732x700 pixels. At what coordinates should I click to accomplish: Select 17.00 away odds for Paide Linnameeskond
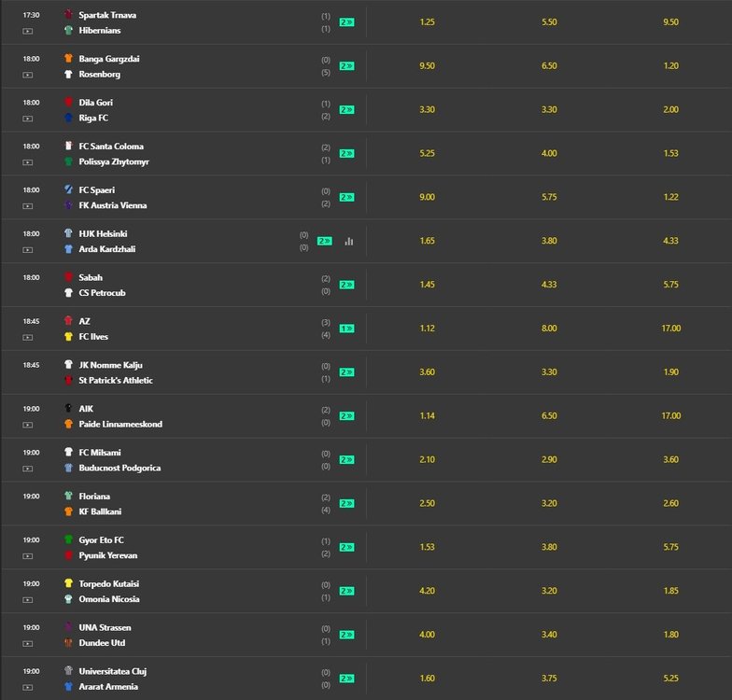click(670, 416)
